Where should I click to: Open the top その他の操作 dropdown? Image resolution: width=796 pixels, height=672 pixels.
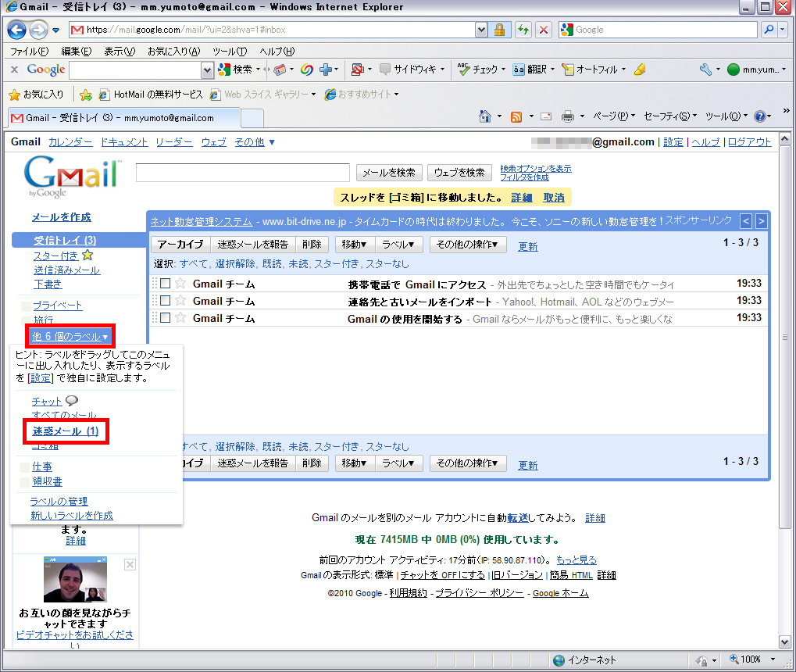(468, 245)
